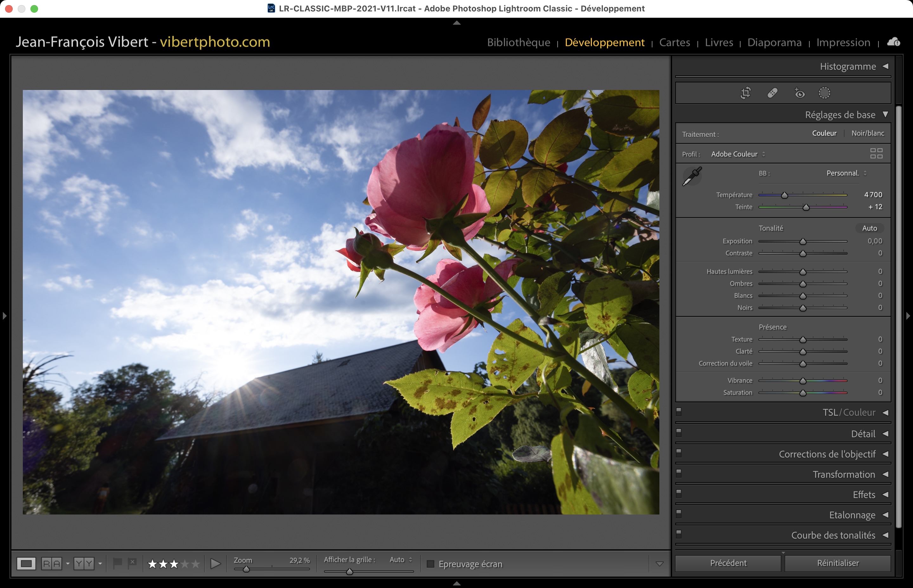Screen dimensions: 913x588
Task: Open the Impression module
Action: (x=843, y=42)
